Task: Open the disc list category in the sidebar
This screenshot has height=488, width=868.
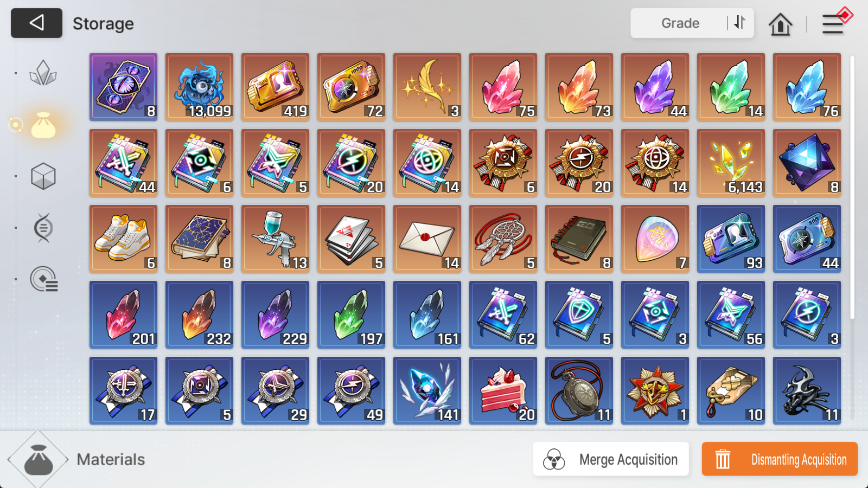Action: pyautogui.click(x=44, y=279)
